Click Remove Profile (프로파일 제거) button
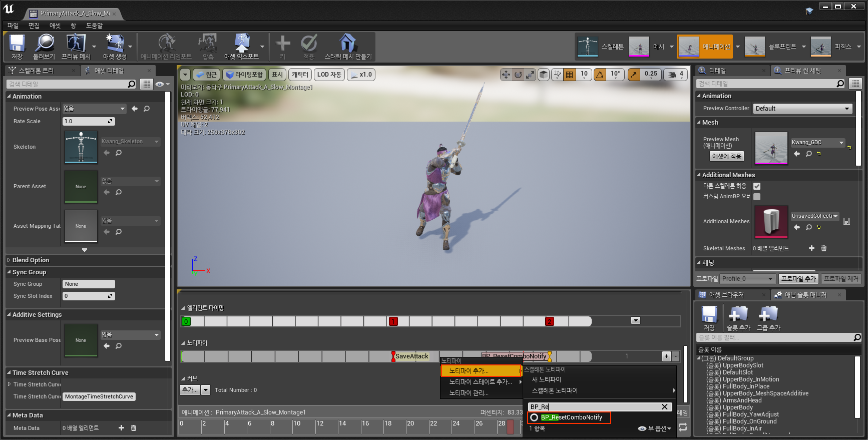This screenshot has width=868, height=440. [x=841, y=279]
